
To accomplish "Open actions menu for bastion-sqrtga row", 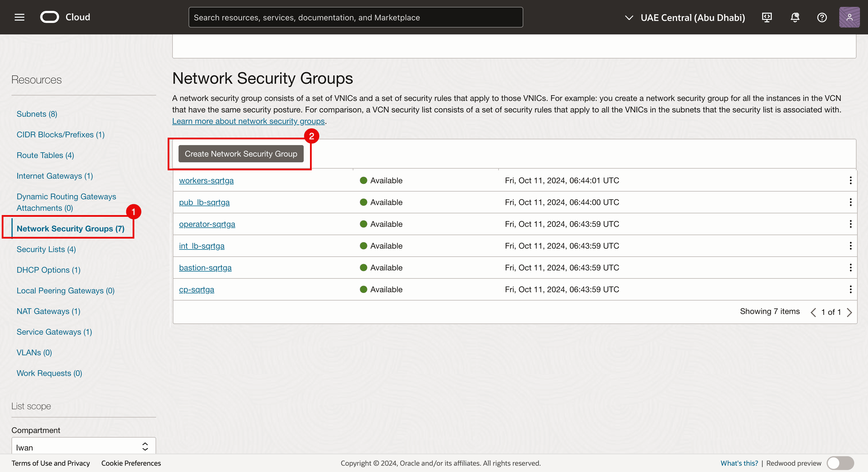I will click(x=850, y=268).
